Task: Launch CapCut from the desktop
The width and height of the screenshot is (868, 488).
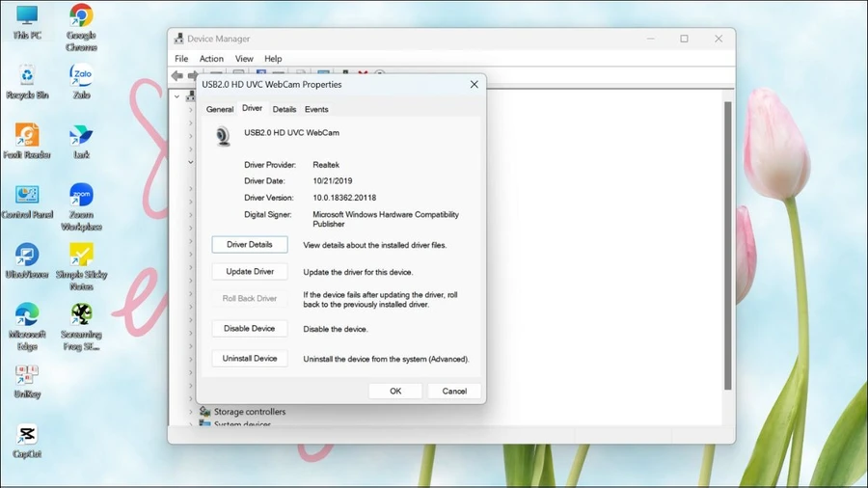Action: click(x=27, y=441)
